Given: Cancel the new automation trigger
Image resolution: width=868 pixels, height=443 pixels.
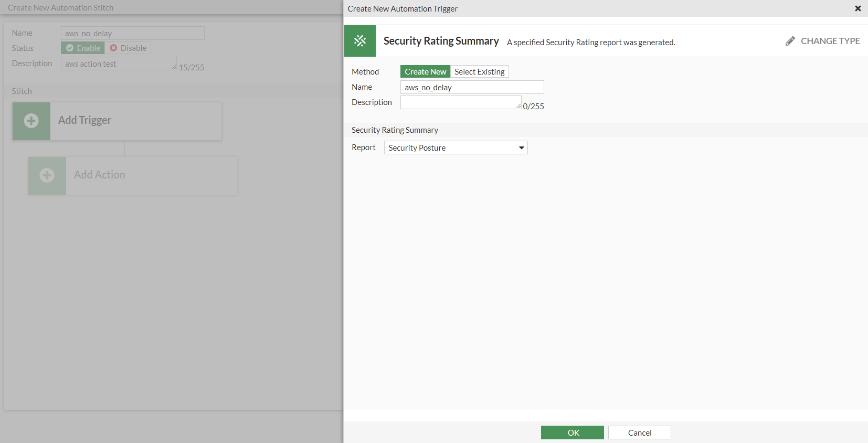Looking at the screenshot, I should pos(639,433).
